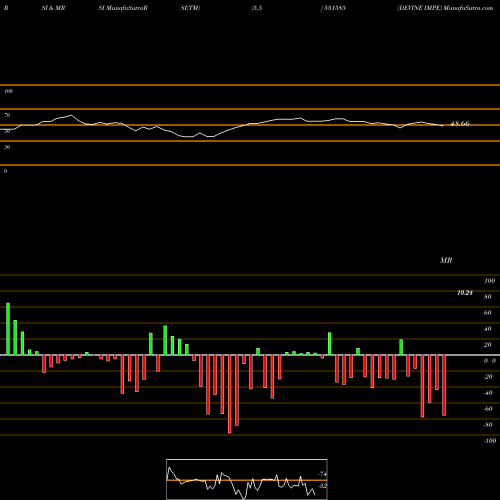Click the MR axis label -20
This screenshot has width=500, height=500.
tap(488, 377)
